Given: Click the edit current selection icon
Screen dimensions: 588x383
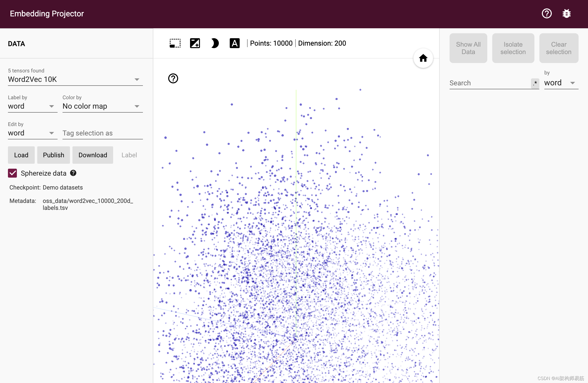Looking at the screenshot, I should [x=195, y=43].
